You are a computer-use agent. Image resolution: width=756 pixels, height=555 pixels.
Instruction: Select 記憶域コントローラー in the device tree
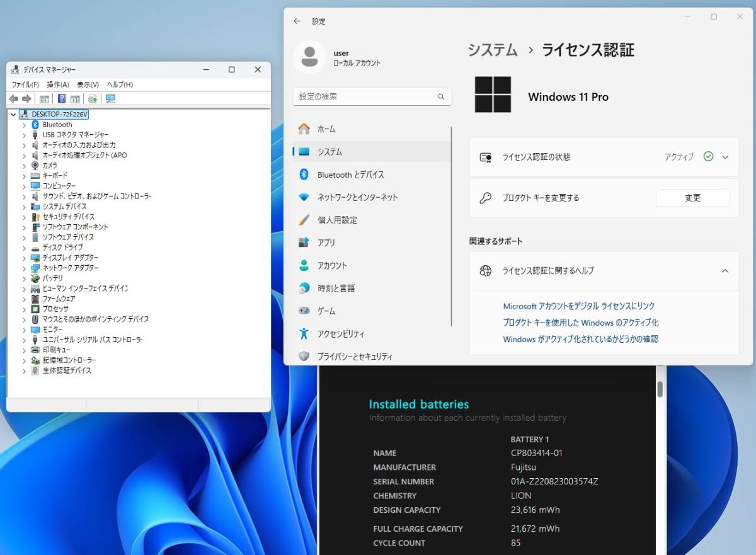tap(69, 360)
